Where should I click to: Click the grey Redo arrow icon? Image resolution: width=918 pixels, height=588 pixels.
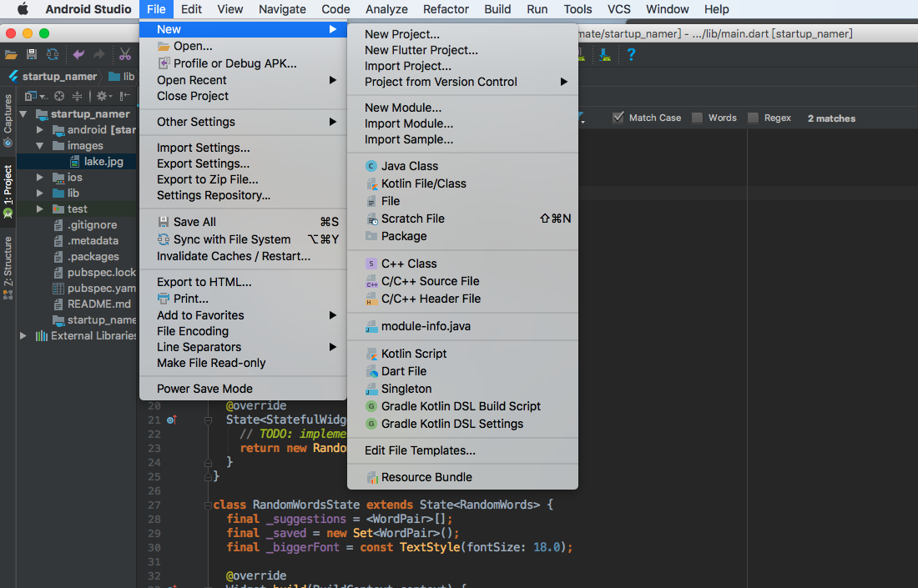pyautogui.click(x=99, y=54)
